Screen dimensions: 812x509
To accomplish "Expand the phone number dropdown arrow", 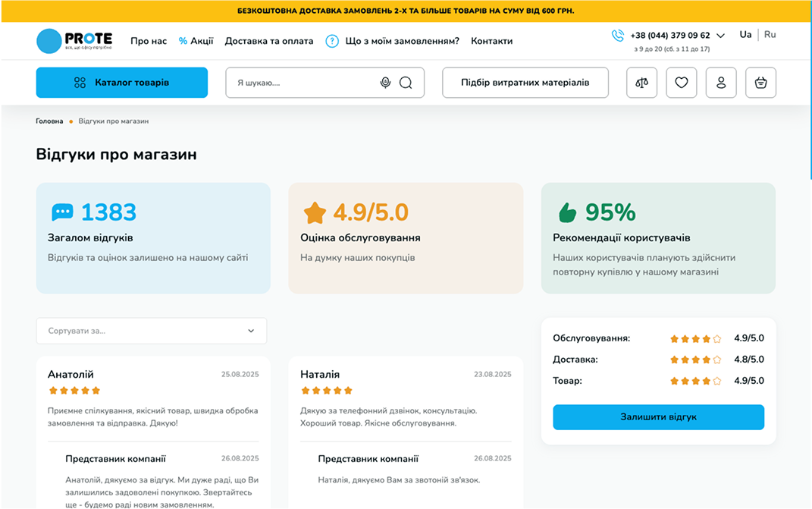I will 720,36.
